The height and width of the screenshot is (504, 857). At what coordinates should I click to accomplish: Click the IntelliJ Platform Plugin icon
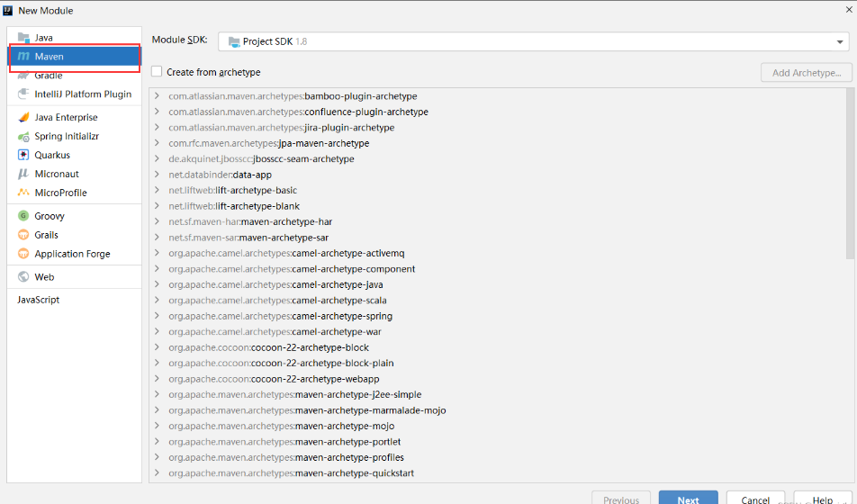pyautogui.click(x=23, y=94)
